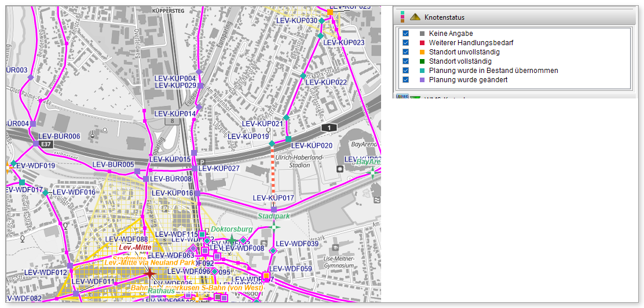Screen dimensions: 644x308
Task: Click the red Weiterer Handlungsbedarf swatch
Action: tap(422, 43)
